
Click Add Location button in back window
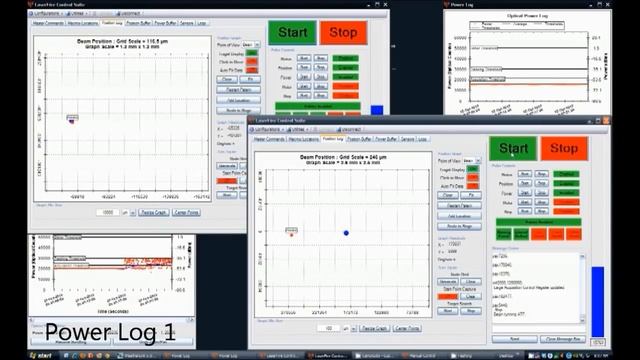[x=238, y=100]
